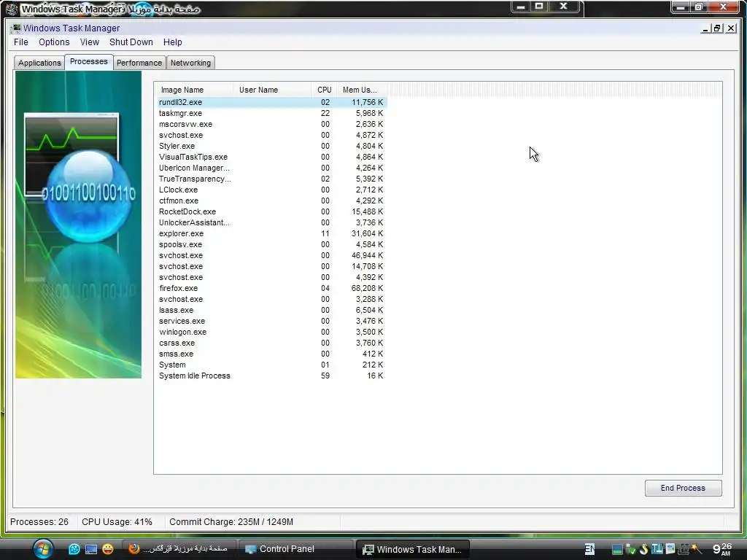Select the System Idle Process row

click(x=272, y=376)
